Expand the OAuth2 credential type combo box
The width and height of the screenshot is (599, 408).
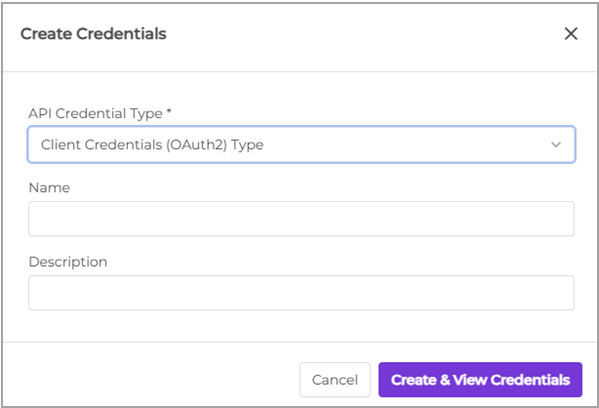click(x=301, y=144)
